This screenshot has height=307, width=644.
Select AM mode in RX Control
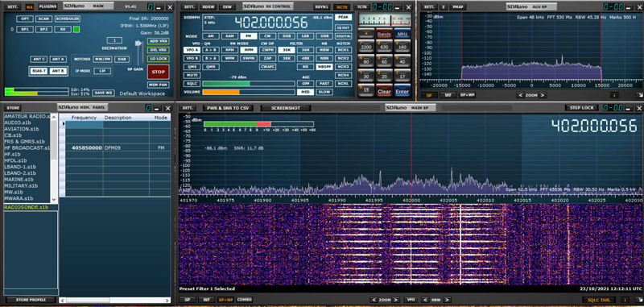pyautogui.click(x=211, y=36)
